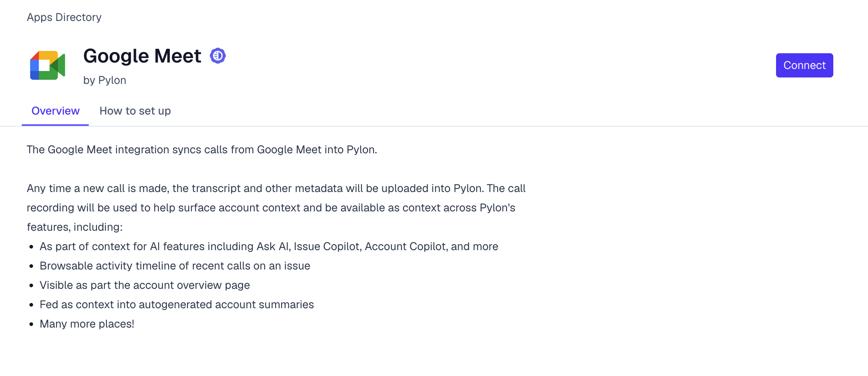This screenshot has width=868, height=376.
Task: Click the 'recording will be used' line
Action: coord(271,208)
